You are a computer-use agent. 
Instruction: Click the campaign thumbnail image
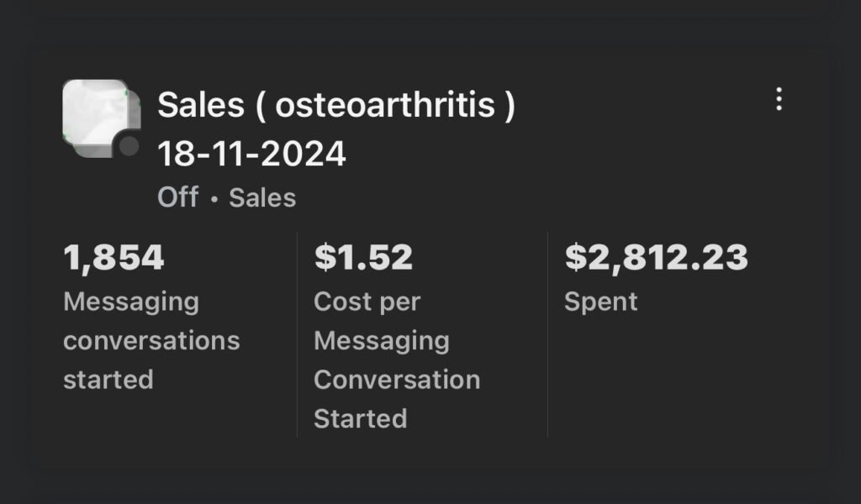[95, 117]
